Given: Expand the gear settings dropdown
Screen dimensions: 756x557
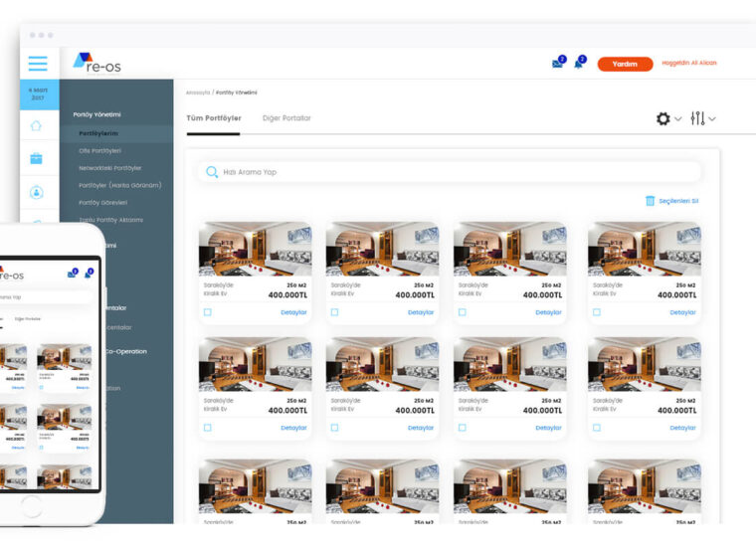Looking at the screenshot, I should [668, 118].
